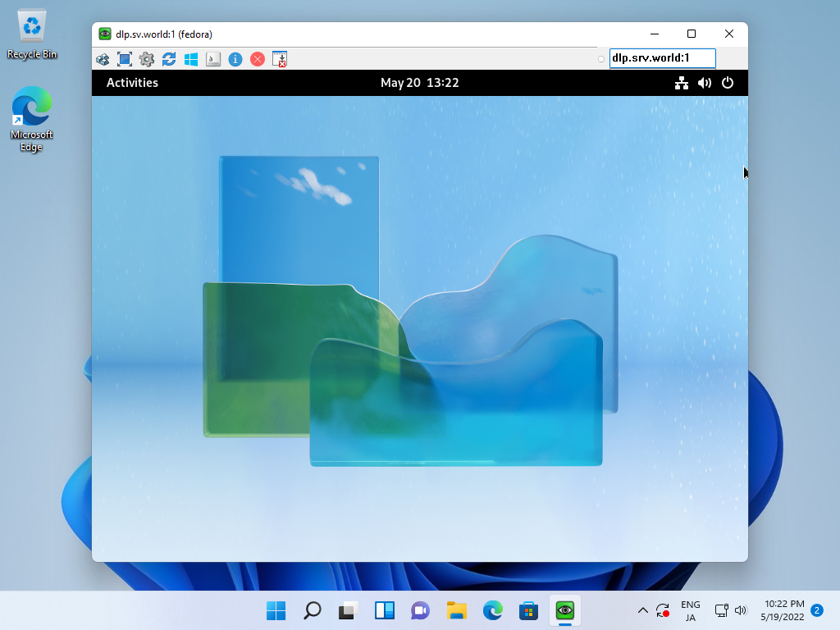840x630 pixels.
Task: Close the connection with the red X icon
Action: pyautogui.click(x=258, y=59)
